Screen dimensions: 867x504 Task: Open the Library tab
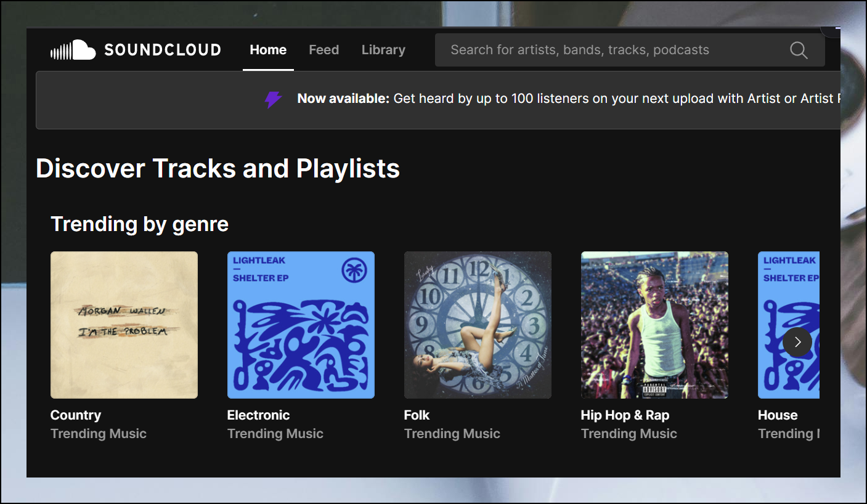(383, 50)
